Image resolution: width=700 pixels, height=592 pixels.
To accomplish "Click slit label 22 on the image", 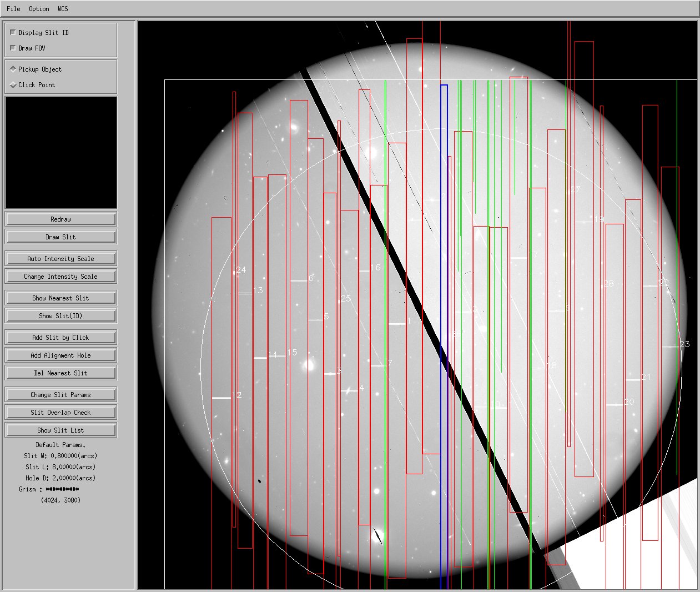I will click(x=664, y=283).
